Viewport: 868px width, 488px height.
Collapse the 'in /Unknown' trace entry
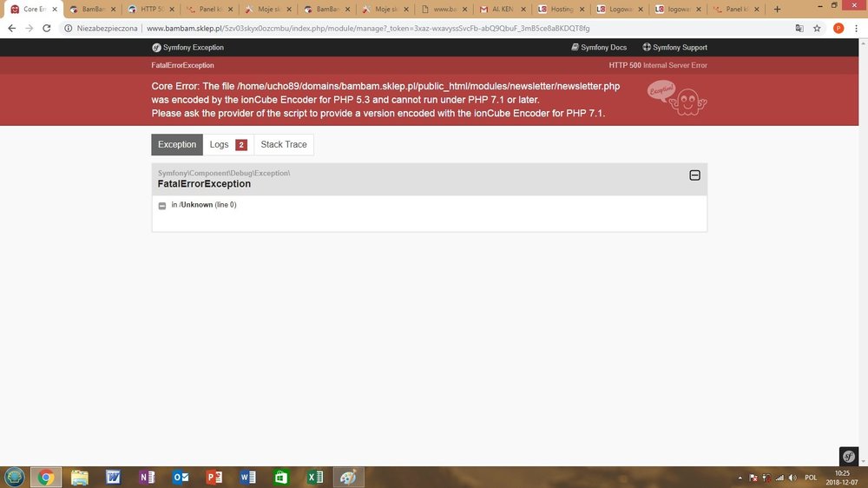coord(162,206)
